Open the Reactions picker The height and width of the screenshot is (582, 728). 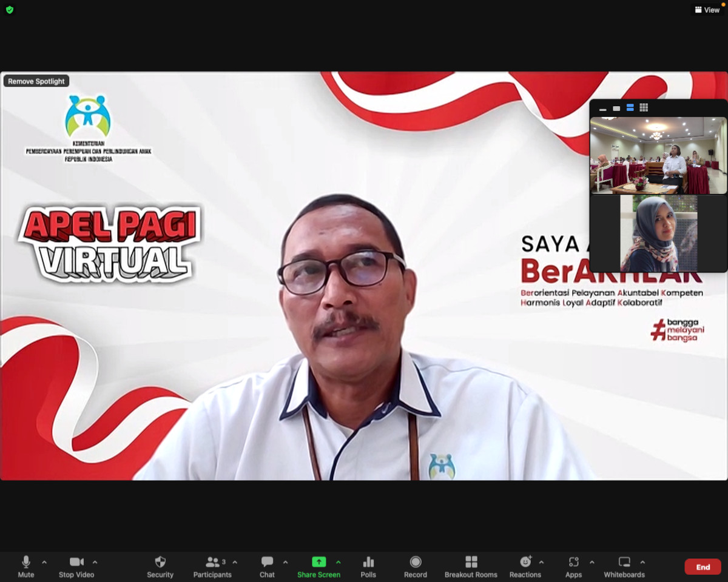[525, 566]
